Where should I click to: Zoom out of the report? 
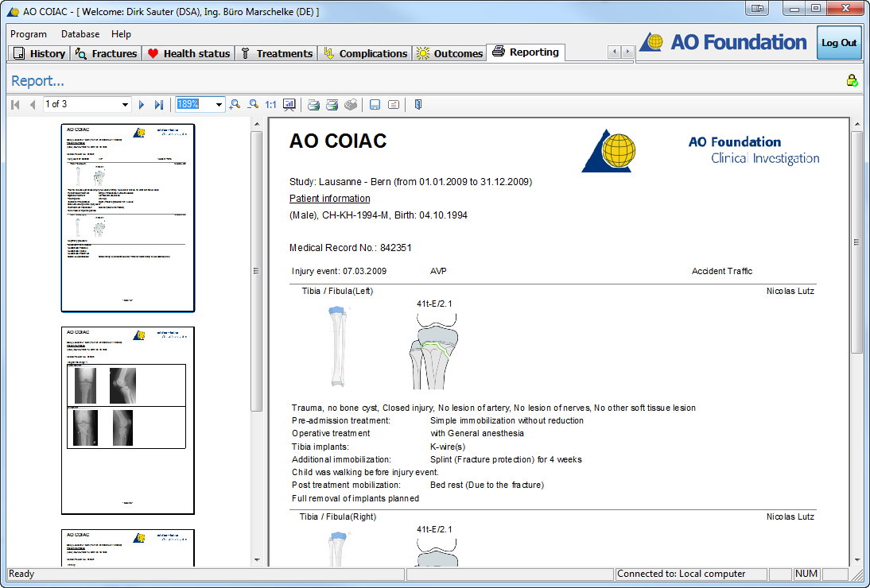click(x=253, y=104)
